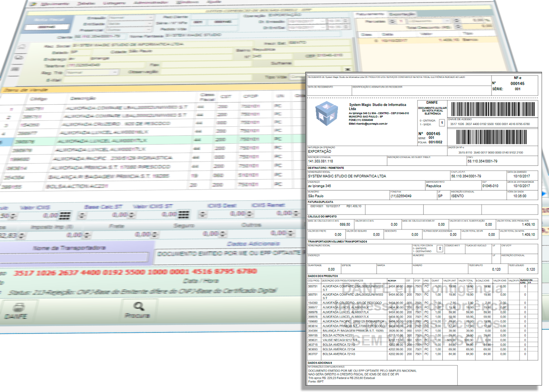Open the Ajuda menu

(214, 2)
